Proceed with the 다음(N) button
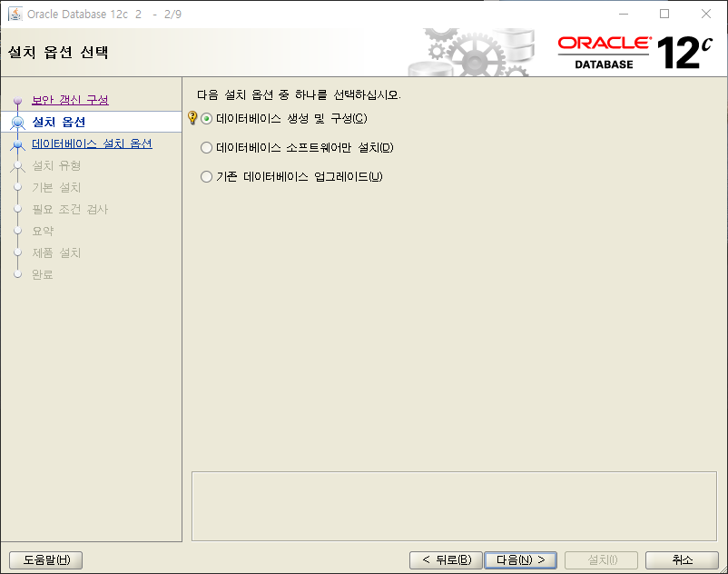 520,560
